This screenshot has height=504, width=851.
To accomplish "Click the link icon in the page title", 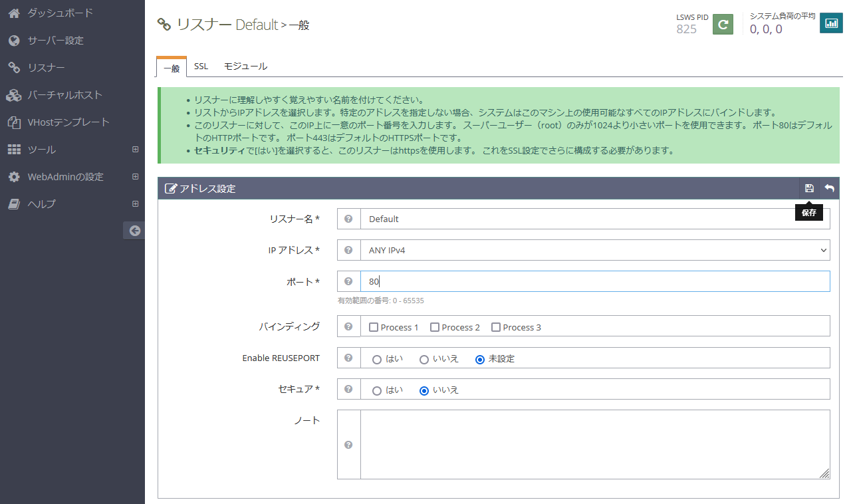I will [164, 25].
